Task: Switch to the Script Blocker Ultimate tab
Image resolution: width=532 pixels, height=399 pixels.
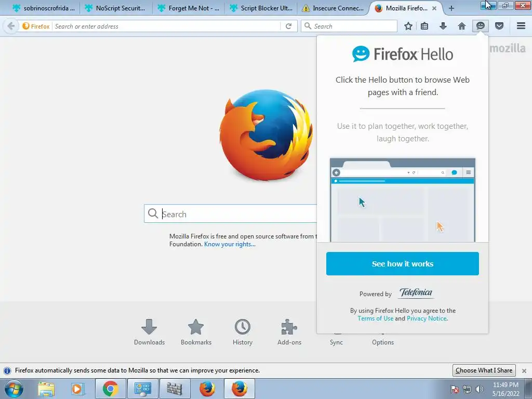Action: point(261,8)
